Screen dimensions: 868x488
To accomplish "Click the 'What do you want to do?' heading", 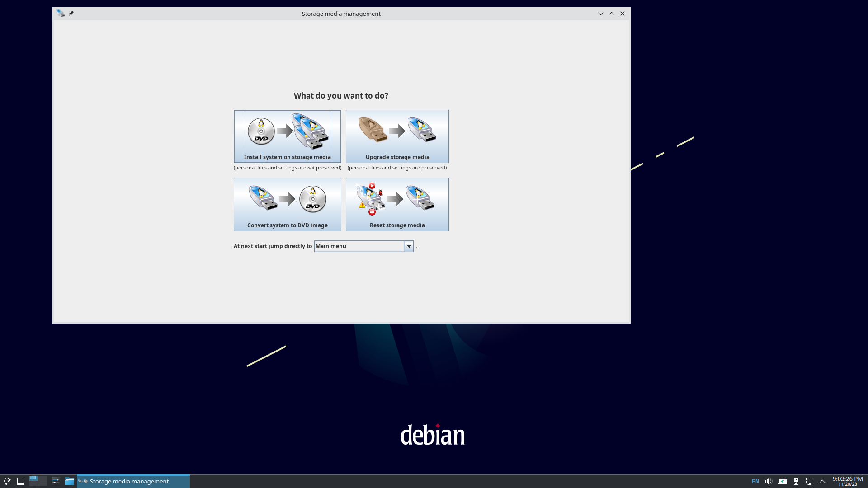I will [x=341, y=96].
